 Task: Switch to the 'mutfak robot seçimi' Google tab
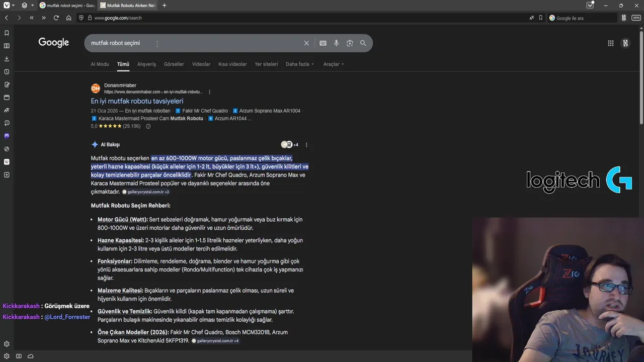click(67, 6)
